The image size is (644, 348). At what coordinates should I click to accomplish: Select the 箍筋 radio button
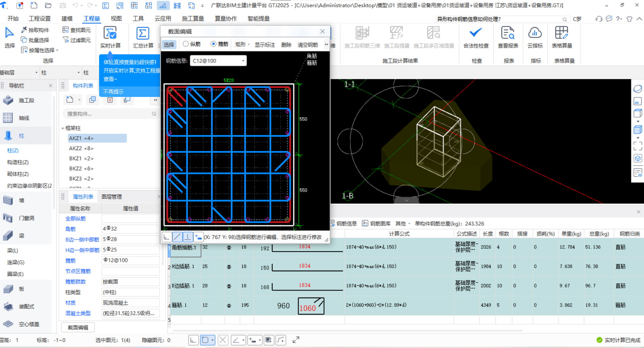tap(214, 44)
